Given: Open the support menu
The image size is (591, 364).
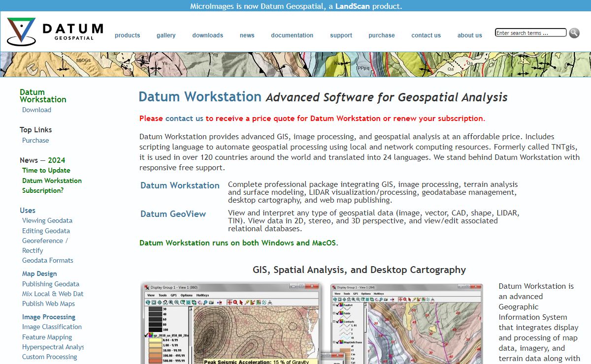Looking at the screenshot, I should (341, 35).
